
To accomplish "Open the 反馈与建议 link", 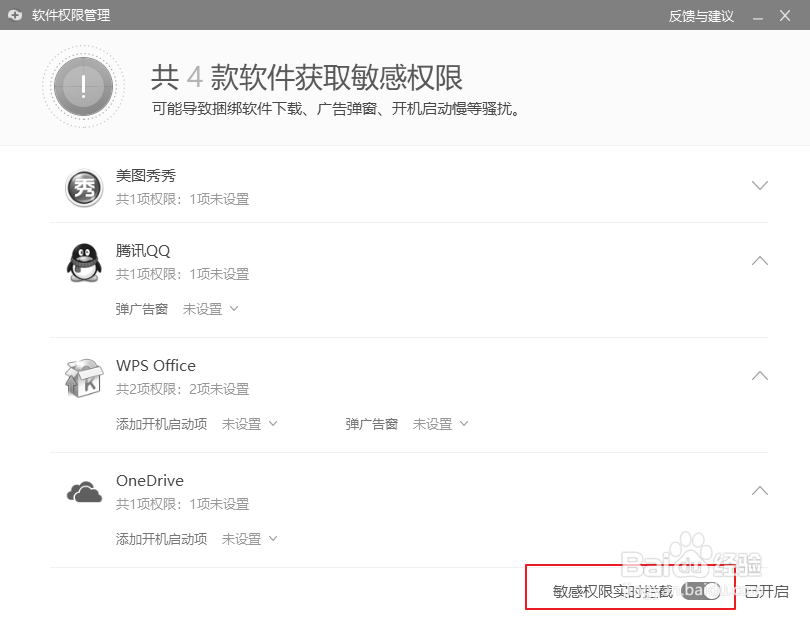I will click(700, 15).
